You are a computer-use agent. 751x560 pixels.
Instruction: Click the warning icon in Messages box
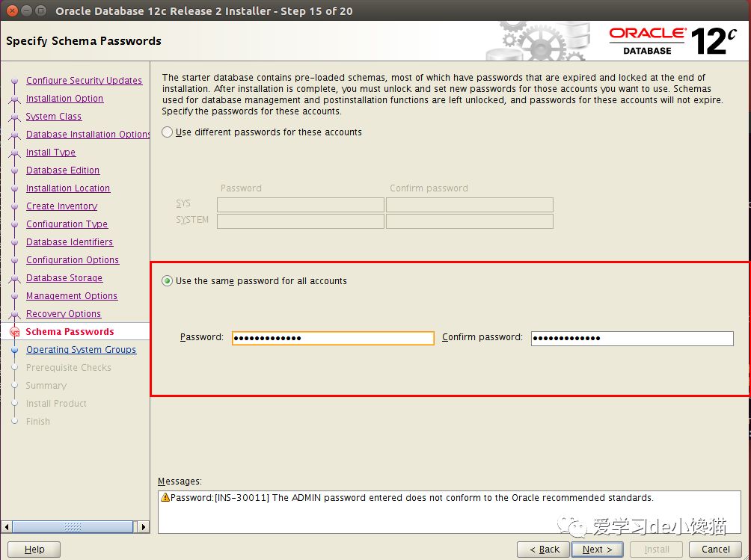[165, 497]
